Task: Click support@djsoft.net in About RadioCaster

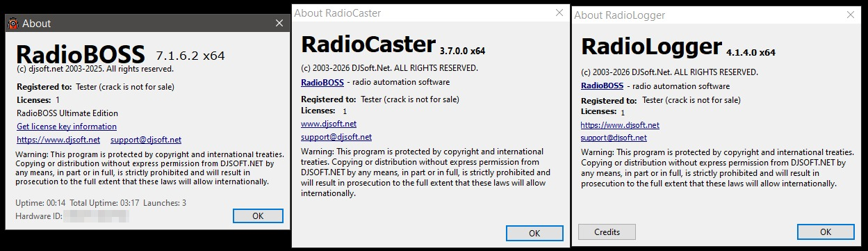Action: tap(336, 137)
